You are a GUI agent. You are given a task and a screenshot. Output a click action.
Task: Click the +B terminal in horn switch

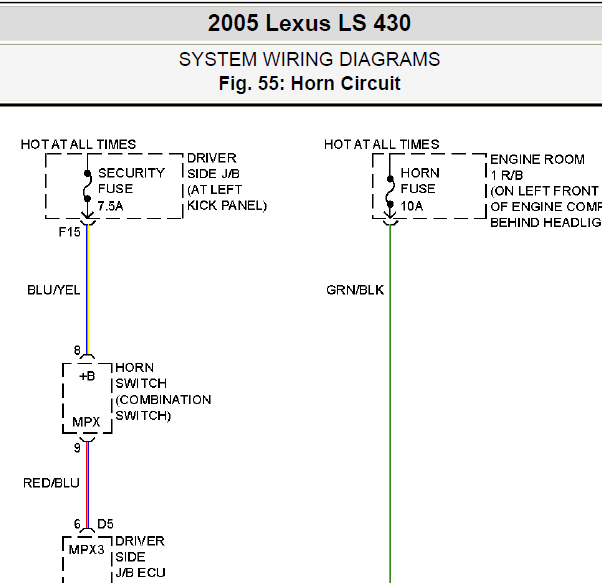pyautogui.click(x=87, y=376)
